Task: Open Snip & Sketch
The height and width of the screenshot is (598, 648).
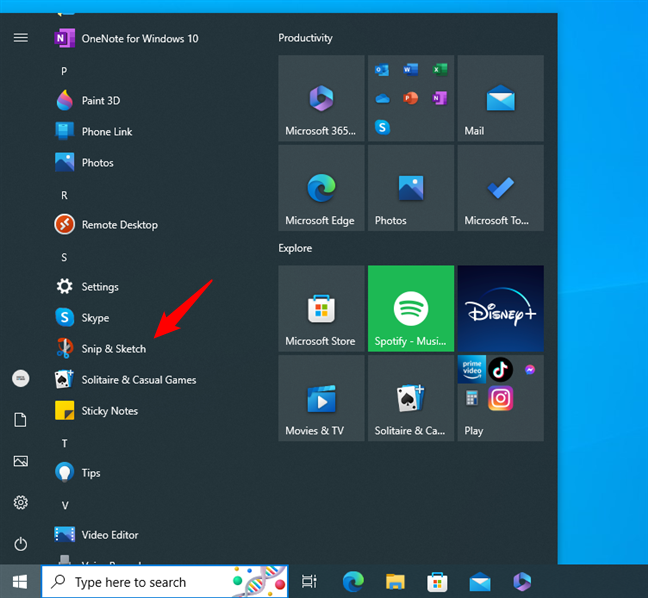Action: [100, 348]
